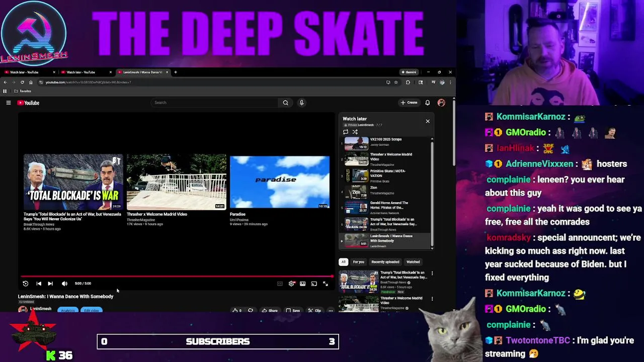644x362 pixels.
Task: Focus the YouTube search field
Action: coord(215,103)
